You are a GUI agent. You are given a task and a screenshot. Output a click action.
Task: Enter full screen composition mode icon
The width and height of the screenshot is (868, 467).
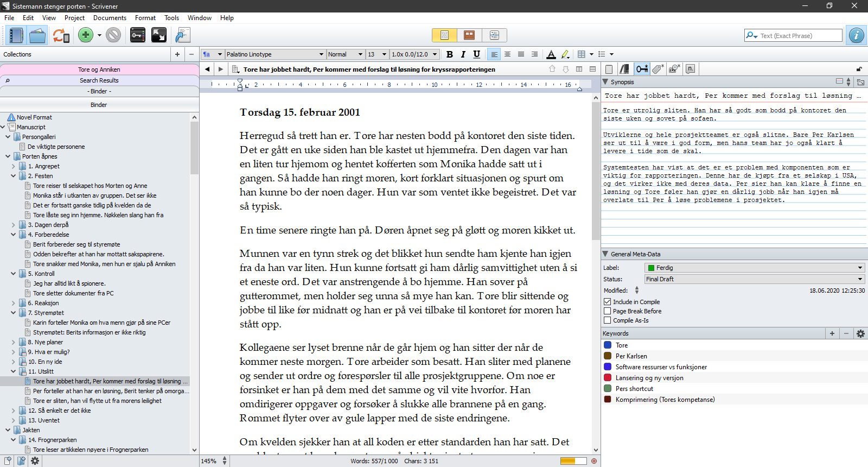click(159, 36)
